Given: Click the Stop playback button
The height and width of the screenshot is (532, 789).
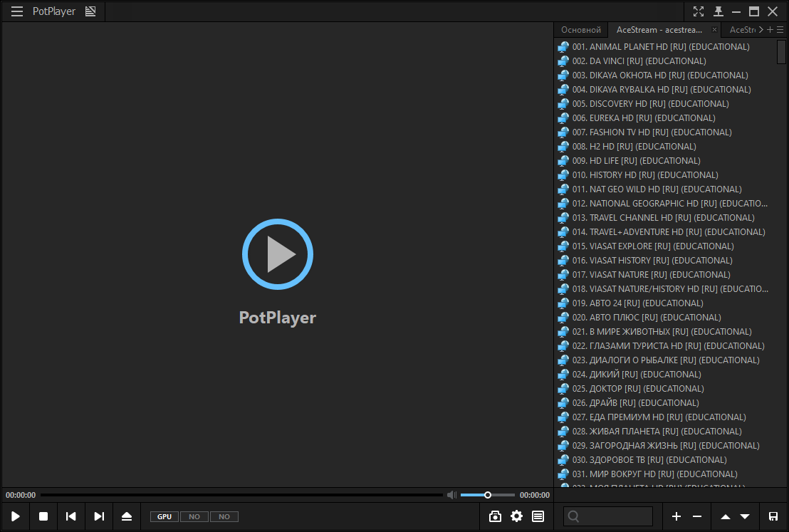Looking at the screenshot, I should click(43, 516).
